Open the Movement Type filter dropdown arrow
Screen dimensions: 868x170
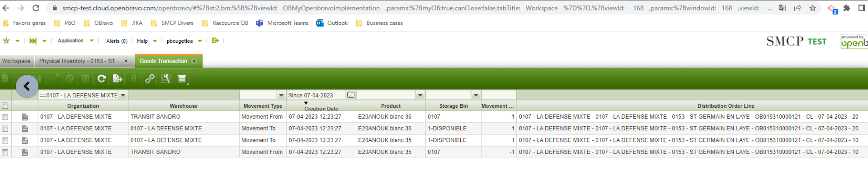(281, 95)
